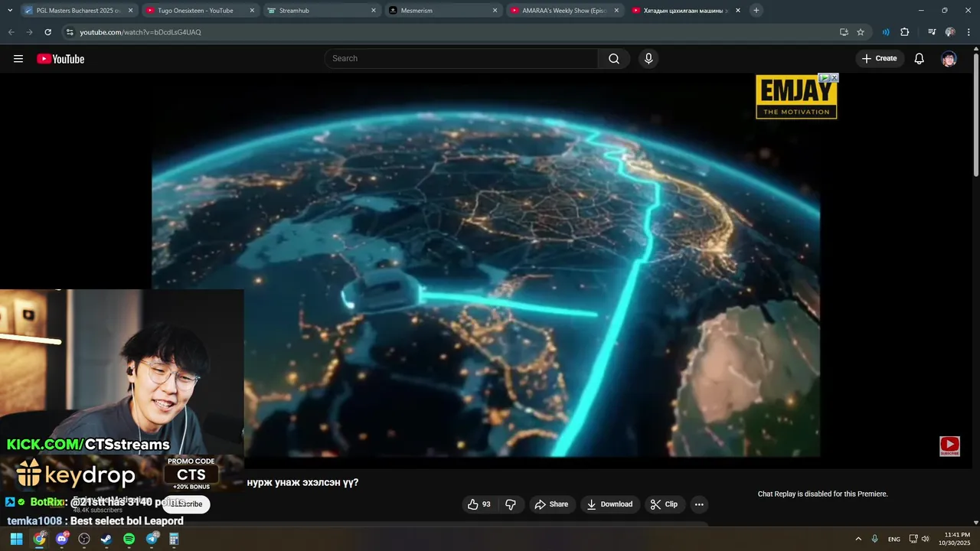Click the ENG language indicator
980x551 pixels.
pyautogui.click(x=893, y=539)
